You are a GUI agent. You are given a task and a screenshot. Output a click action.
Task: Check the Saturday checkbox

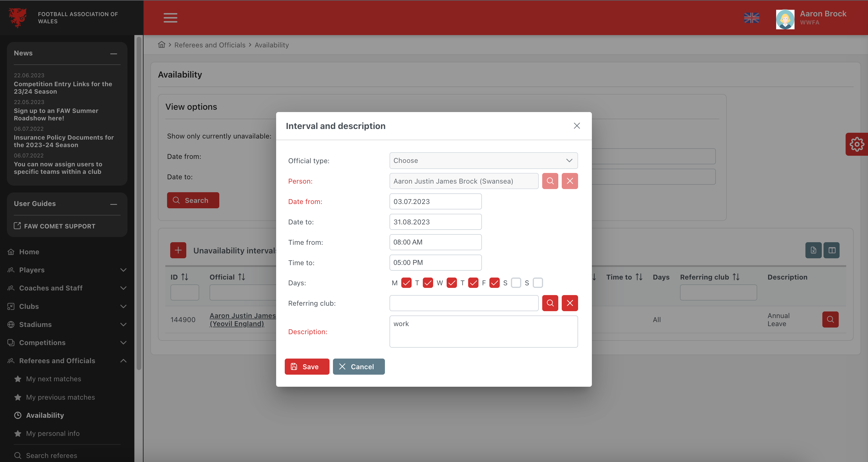[x=516, y=283]
